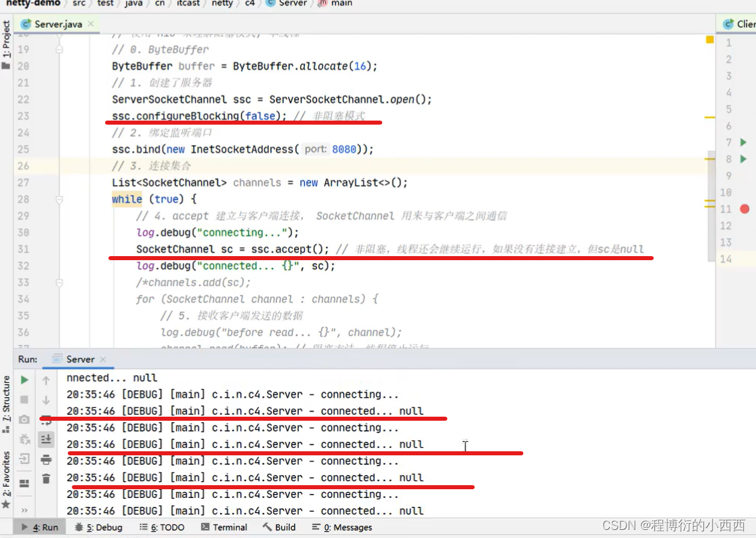Viewport: 756px width, 538px height.
Task: Click the editor vertical scrollbar thumb
Action: [711, 206]
